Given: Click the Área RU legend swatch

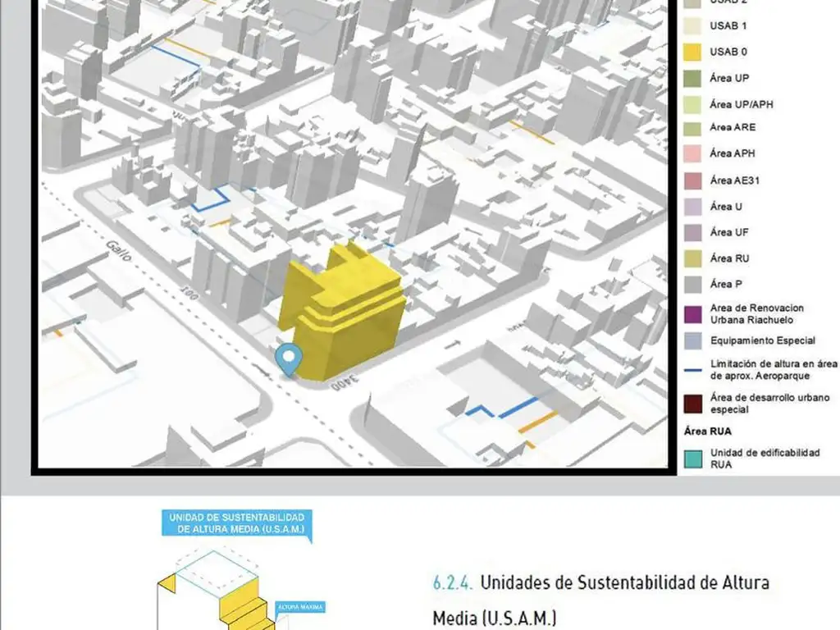Looking at the screenshot, I should click(692, 258).
